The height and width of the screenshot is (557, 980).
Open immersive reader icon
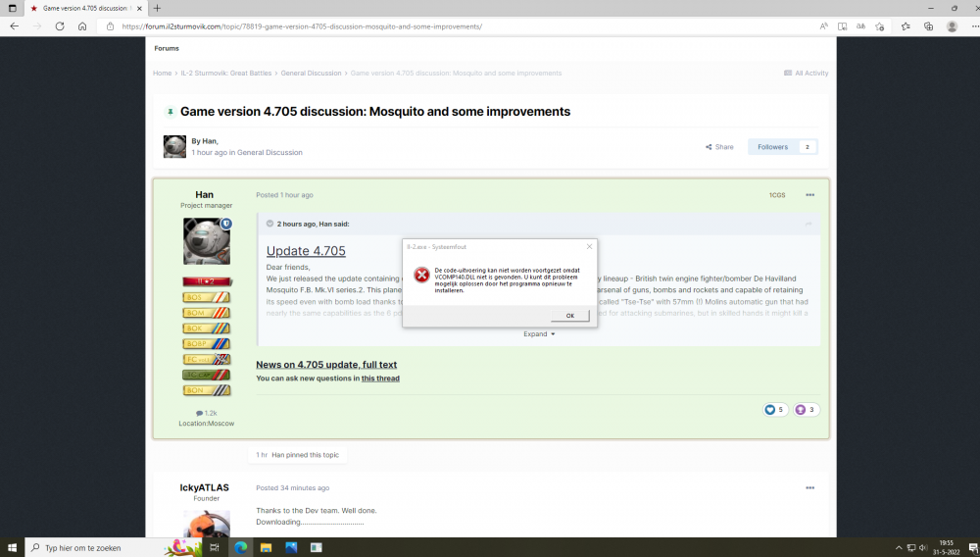tap(843, 26)
